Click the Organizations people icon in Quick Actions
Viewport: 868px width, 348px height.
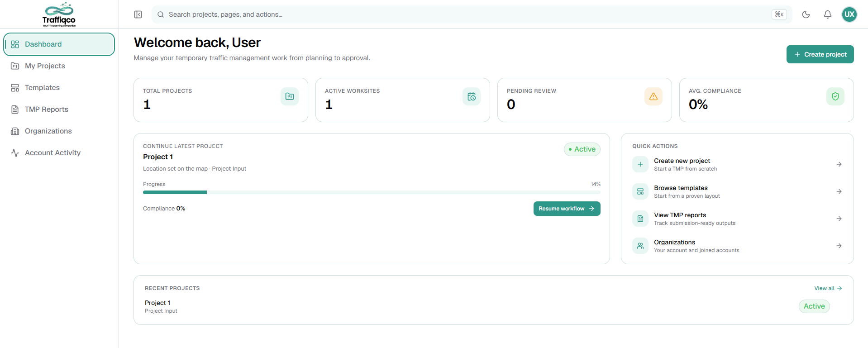(x=640, y=246)
